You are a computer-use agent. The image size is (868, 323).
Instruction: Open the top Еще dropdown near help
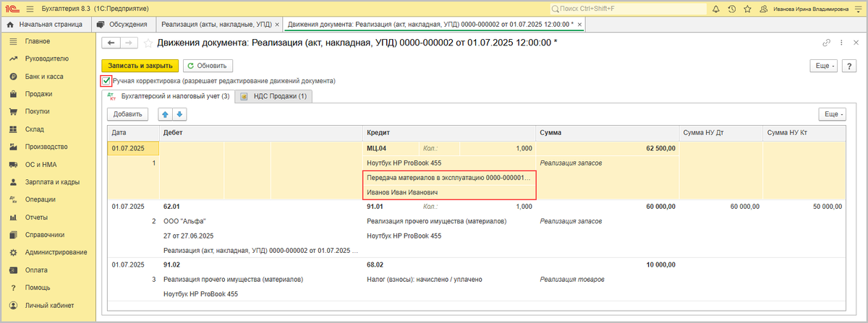click(x=823, y=66)
